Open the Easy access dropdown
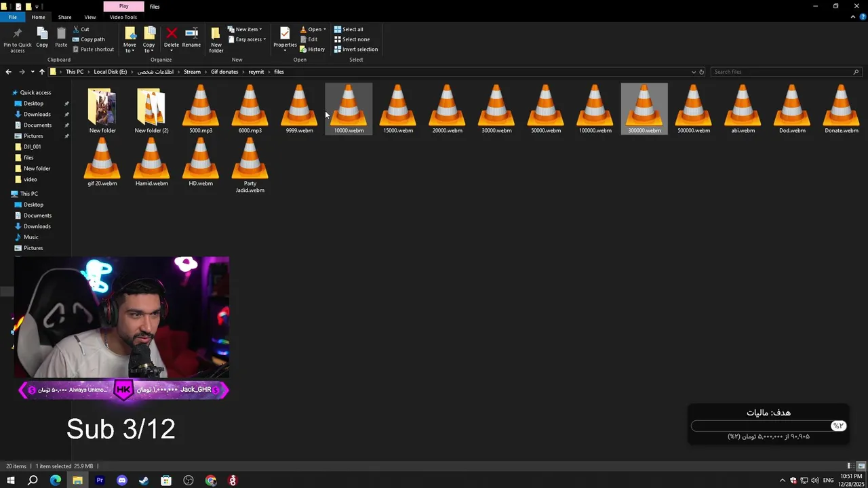 [x=247, y=39]
